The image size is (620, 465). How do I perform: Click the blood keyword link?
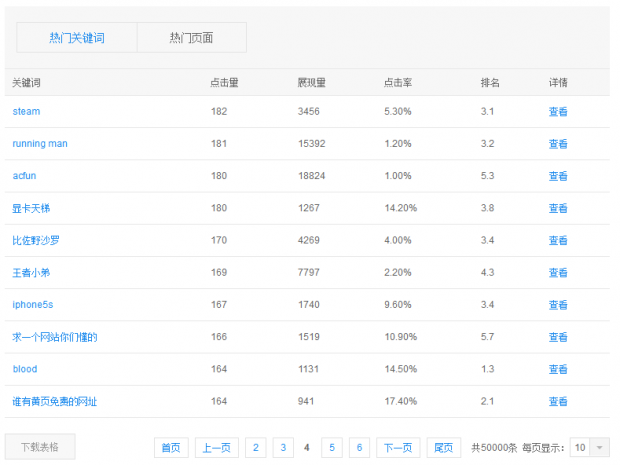pos(25,369)
